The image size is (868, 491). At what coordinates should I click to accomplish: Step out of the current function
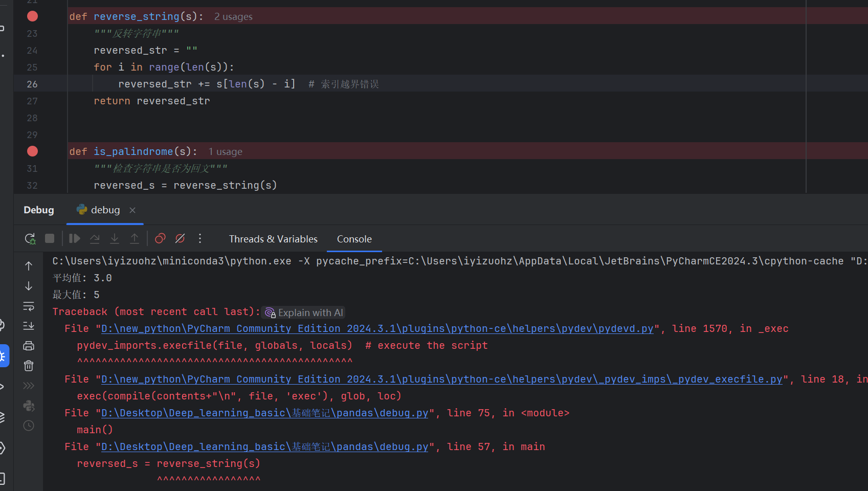[x=135, y=238]
